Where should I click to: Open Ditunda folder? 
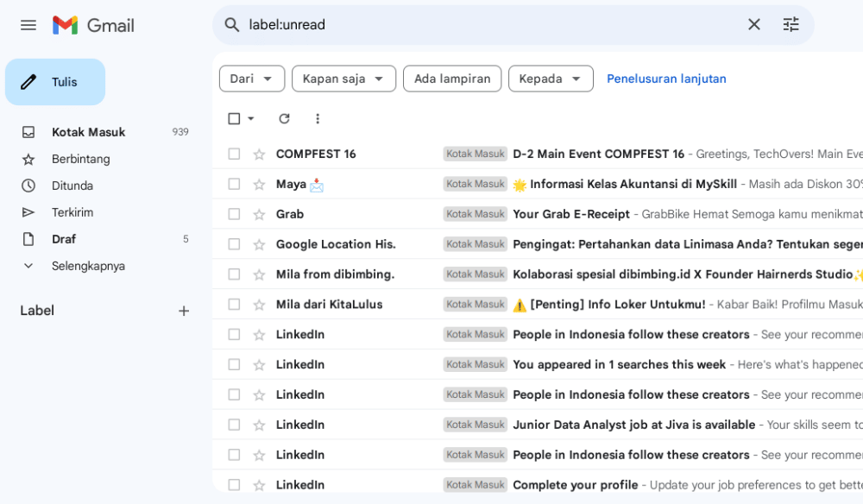[72, 186]
